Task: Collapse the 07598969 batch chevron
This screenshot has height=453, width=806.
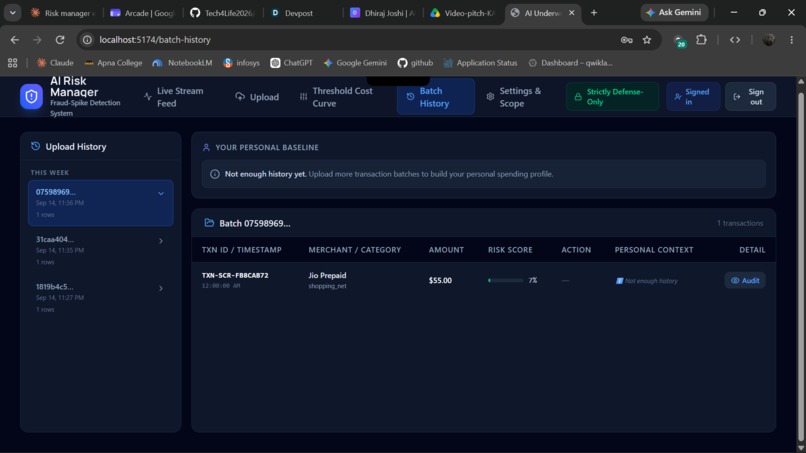Action: pos(161,193)
